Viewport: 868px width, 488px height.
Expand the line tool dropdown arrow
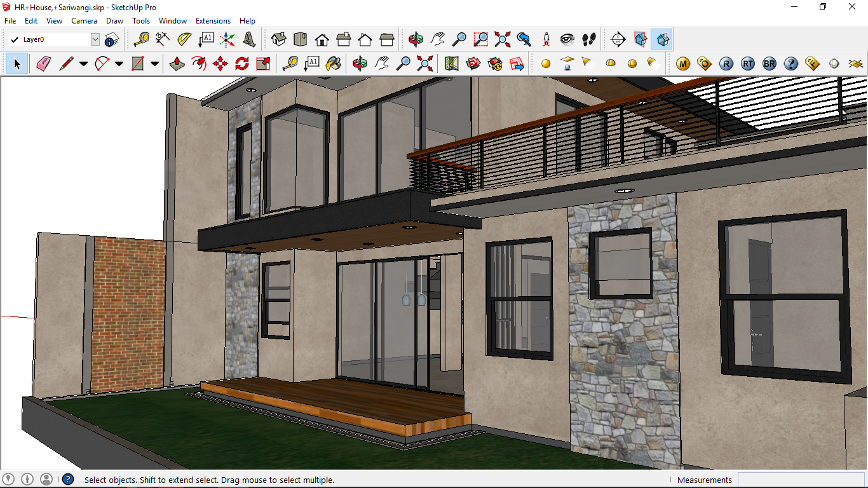point(83,64)
